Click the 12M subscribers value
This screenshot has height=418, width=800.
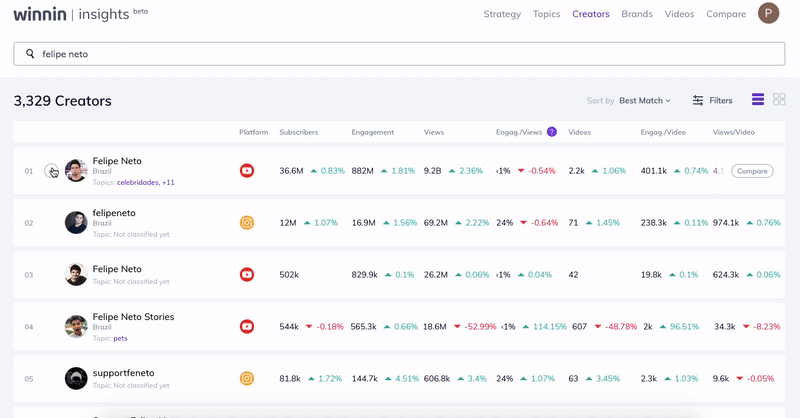tap(288, 223)
